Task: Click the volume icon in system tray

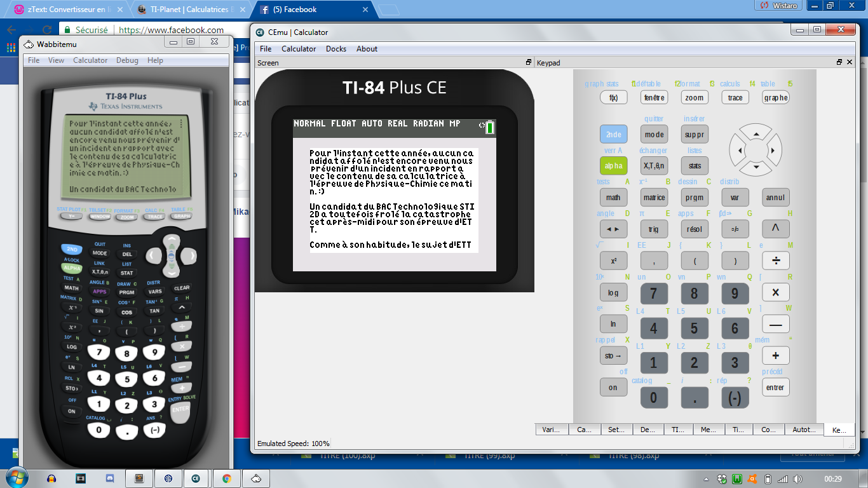Action: pyautogui.click(x=798, y=478)
